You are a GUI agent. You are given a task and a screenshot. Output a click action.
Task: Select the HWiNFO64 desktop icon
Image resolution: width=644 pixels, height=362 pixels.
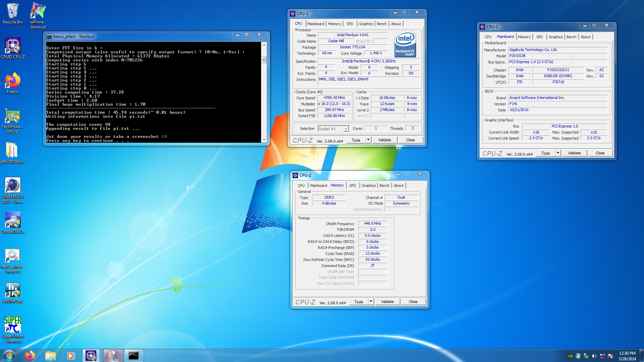[13, 293]
